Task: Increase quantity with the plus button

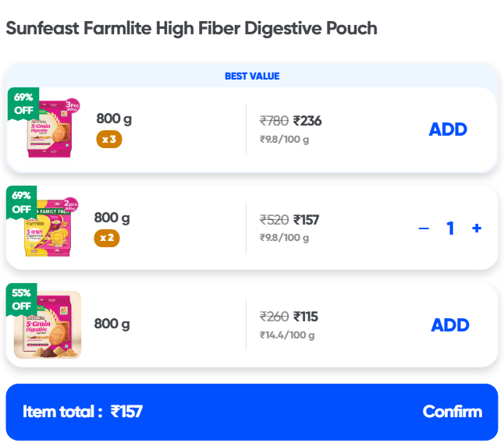Action: pos(477,229)
